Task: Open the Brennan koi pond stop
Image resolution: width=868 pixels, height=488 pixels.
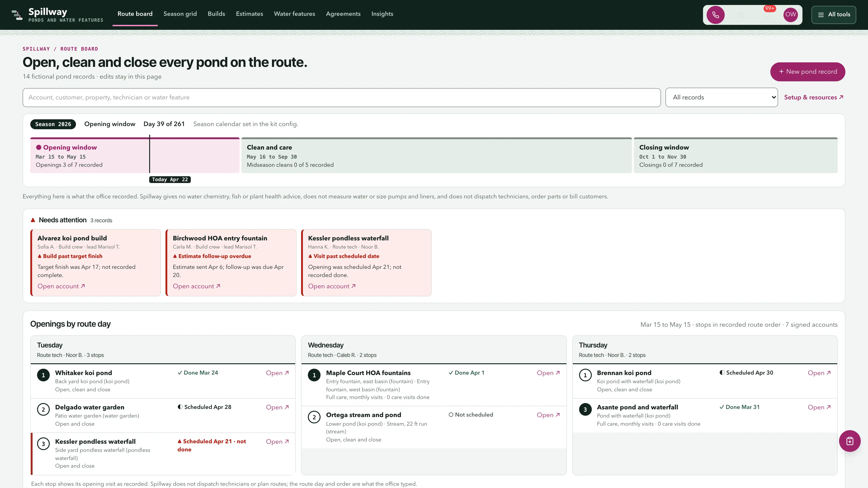Action: [x=819, y=373]
